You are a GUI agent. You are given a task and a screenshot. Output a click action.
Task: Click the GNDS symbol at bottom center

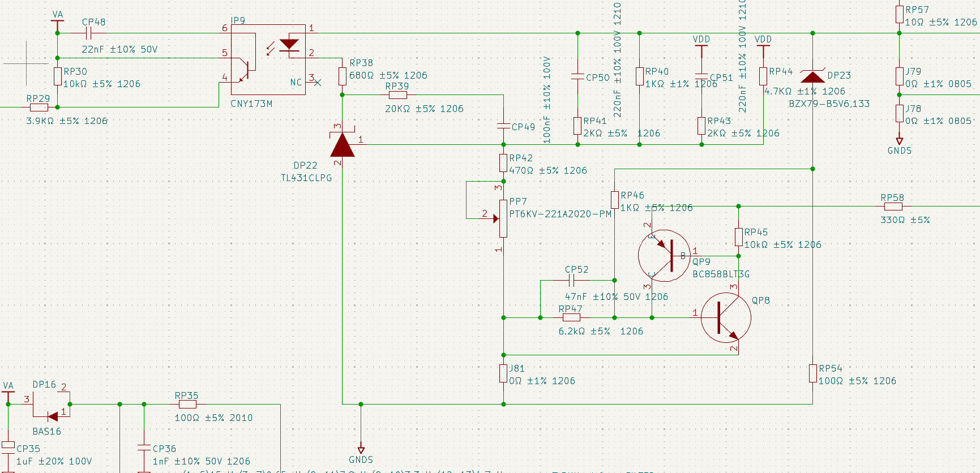point(361,450)
